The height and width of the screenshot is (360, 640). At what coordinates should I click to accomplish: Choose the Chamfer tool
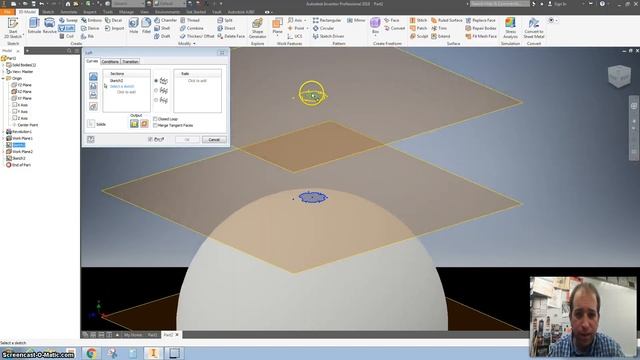(x=165, y=20)
